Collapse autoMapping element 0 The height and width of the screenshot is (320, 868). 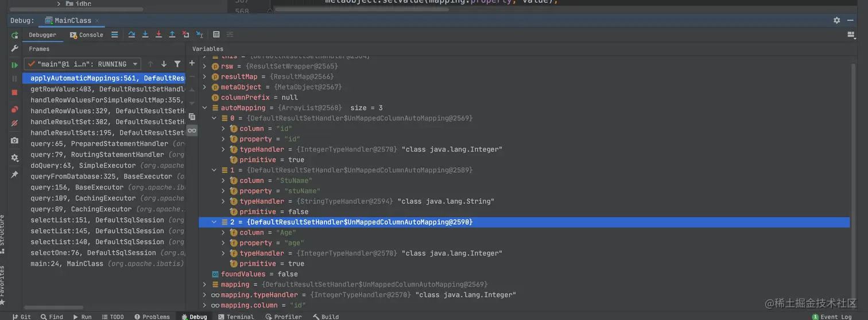tap(215, 118)
